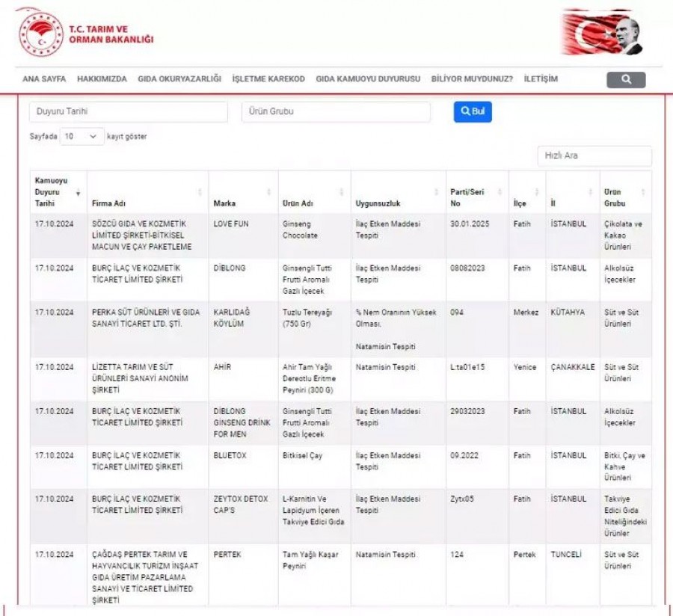
Task: Click batch number L:ta01e15
Action: 467,367
